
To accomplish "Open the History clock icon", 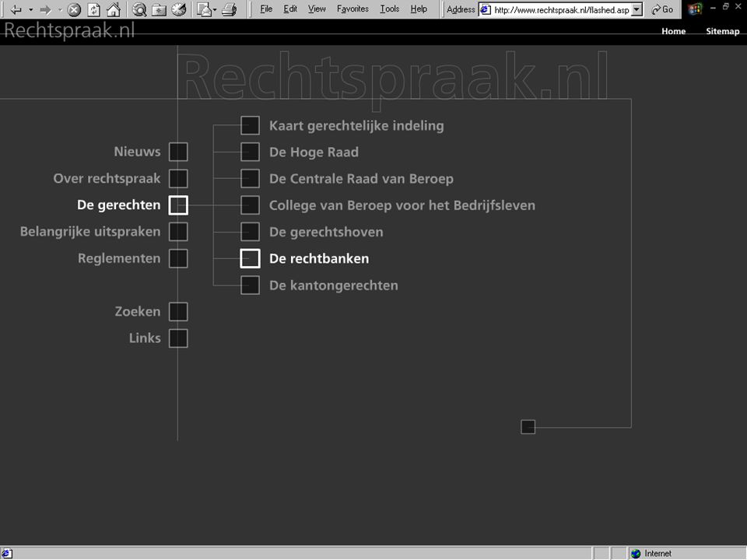I will coord(179,9).
